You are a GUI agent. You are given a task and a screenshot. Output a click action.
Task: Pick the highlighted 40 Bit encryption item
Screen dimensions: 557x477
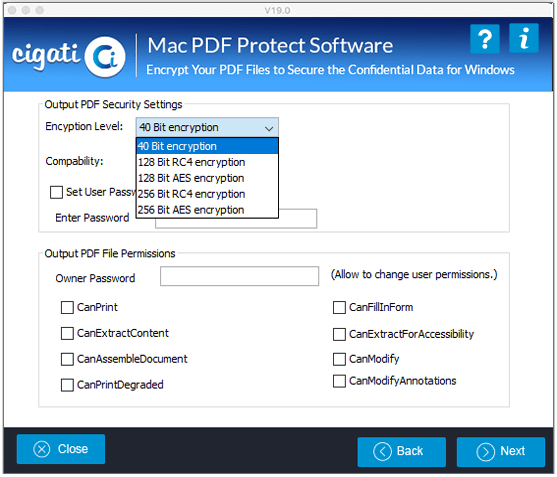pyautogui.click(x=207, y=146)
